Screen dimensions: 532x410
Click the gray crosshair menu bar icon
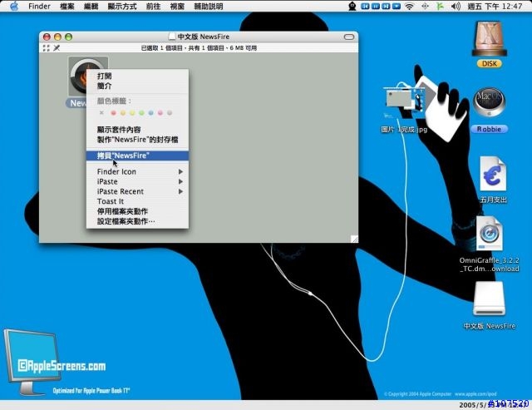tap(425, 6)
